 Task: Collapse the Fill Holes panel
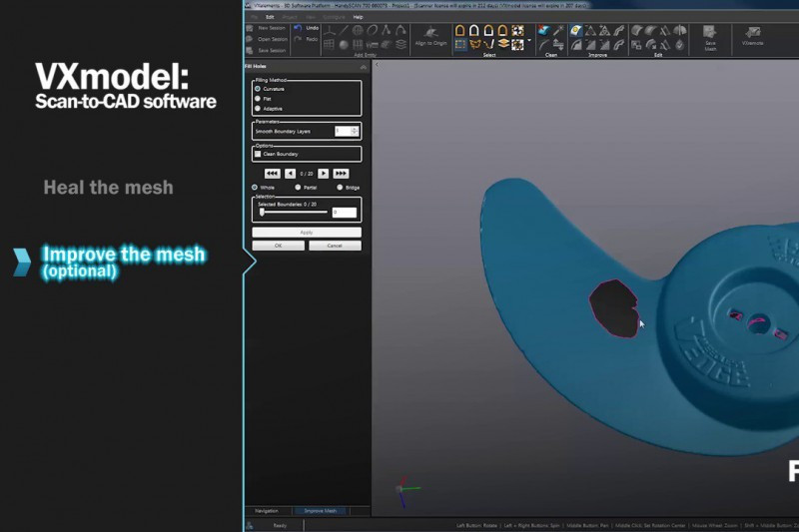[364, 67]
